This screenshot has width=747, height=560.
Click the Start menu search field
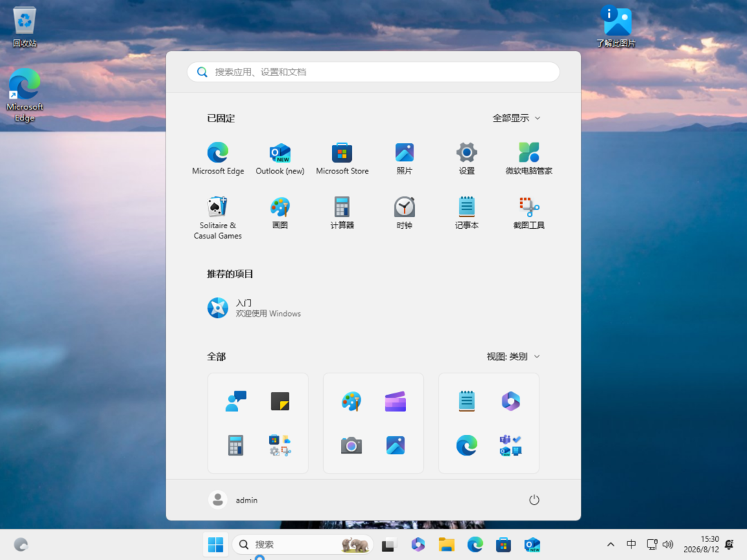373,72
